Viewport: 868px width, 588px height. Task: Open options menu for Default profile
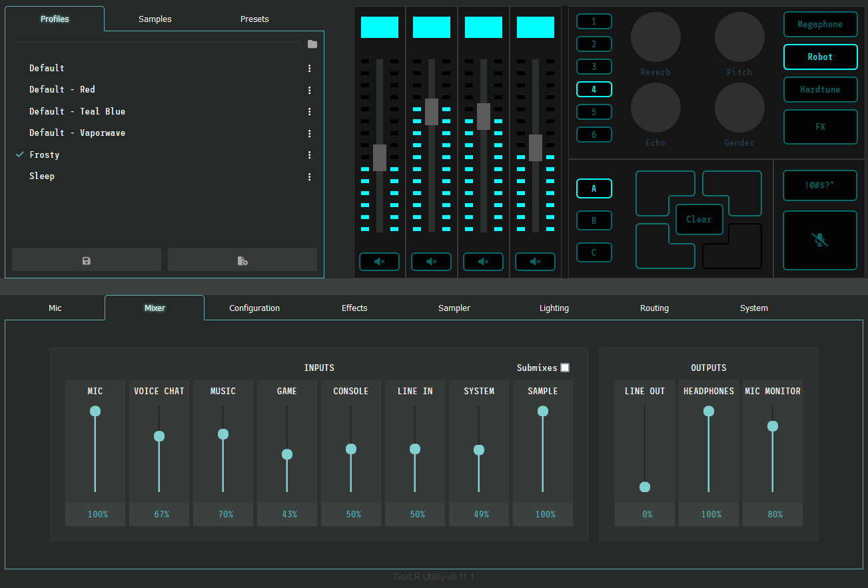[310, 68]
